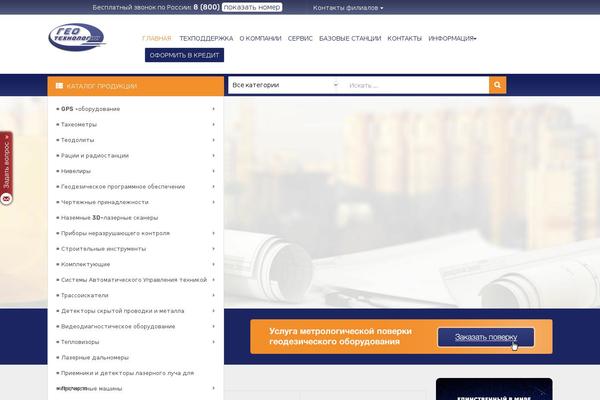Expand the Системы Автоматического Управления arrow
The height and width of the screenshot is (400, 600).
214,280
